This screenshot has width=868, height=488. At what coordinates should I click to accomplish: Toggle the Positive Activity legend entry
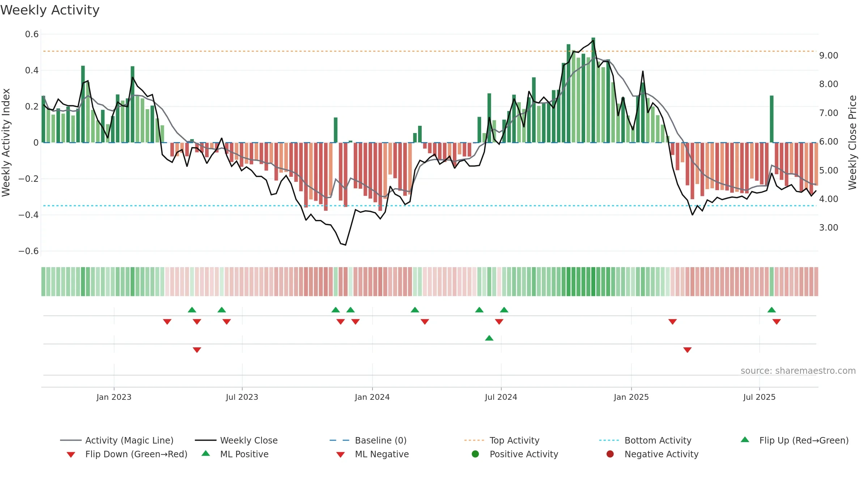(515, 454)
